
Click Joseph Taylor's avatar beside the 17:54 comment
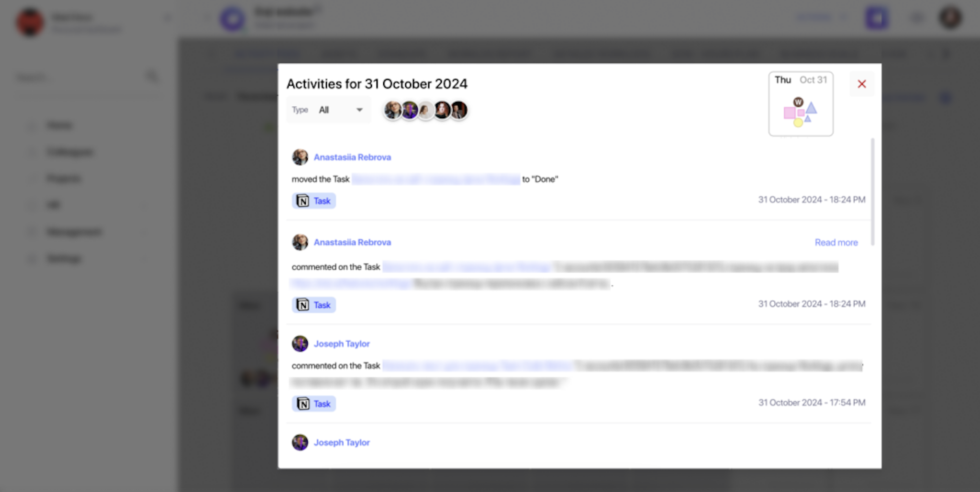[300, 344]
